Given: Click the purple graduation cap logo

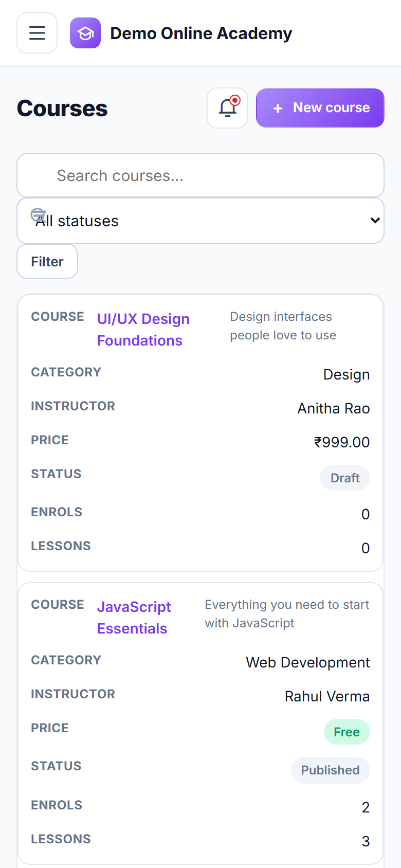Looking at the screenshot, I should click(85, 33).
